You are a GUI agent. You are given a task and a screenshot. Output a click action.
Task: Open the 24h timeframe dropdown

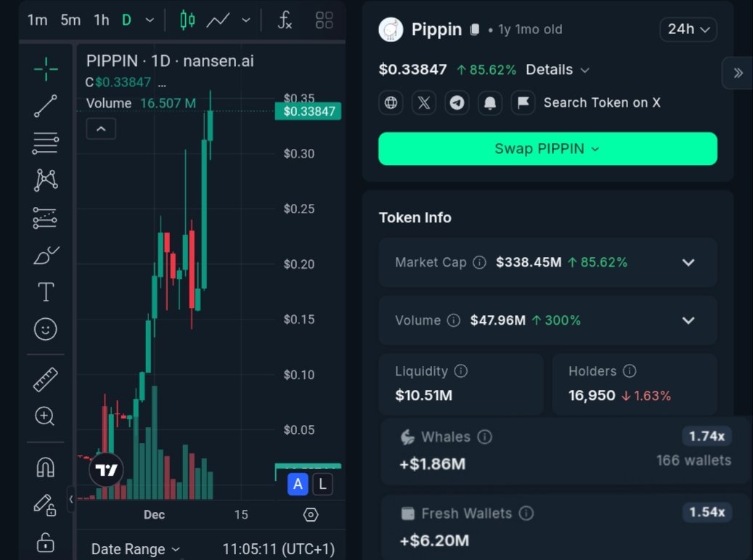pos(688,30)
